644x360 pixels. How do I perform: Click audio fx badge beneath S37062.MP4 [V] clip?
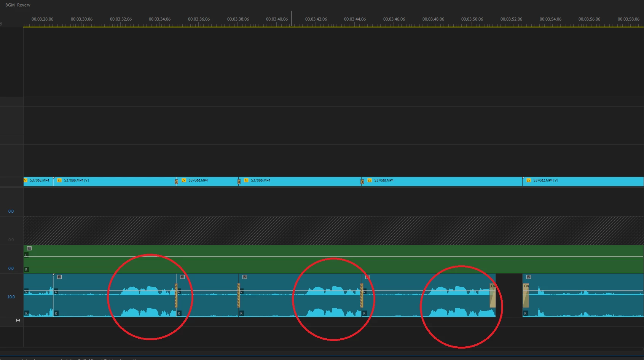[529, 277]
